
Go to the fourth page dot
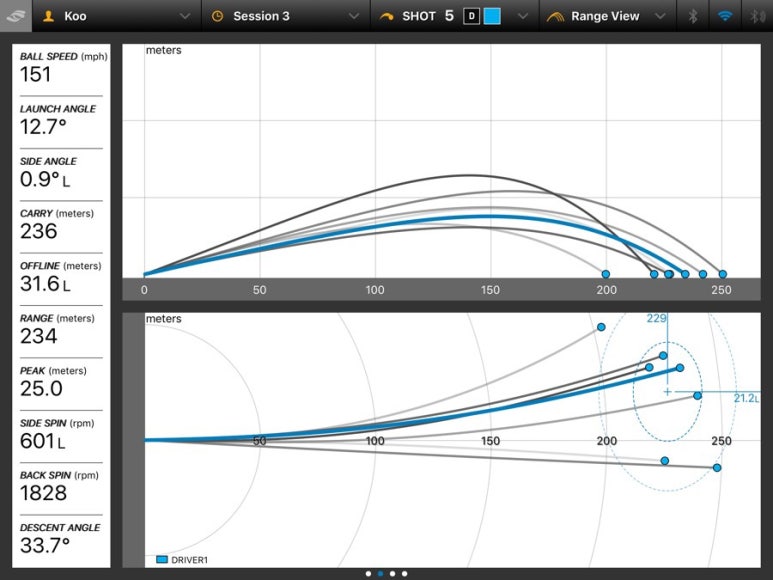pyautogui.click(x=404, y=574)
